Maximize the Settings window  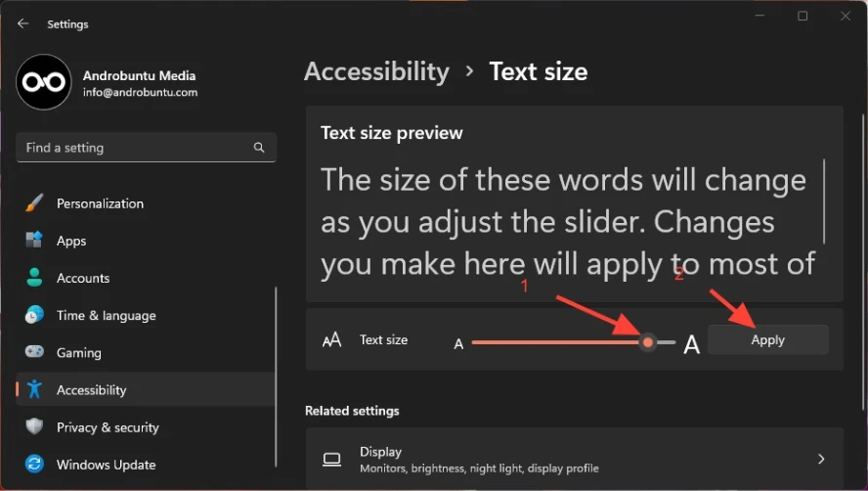[803, 16]
